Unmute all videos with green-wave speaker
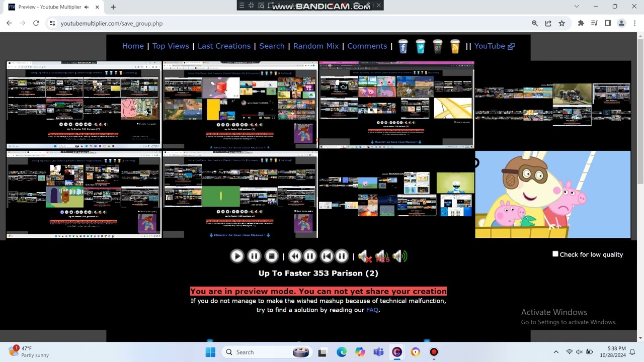 tap(400, 256)
